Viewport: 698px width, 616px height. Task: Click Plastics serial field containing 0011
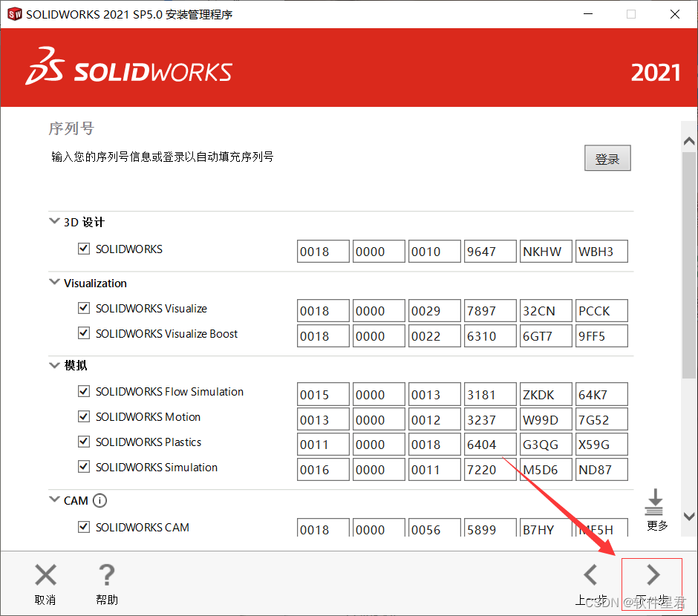coord(323,445)
